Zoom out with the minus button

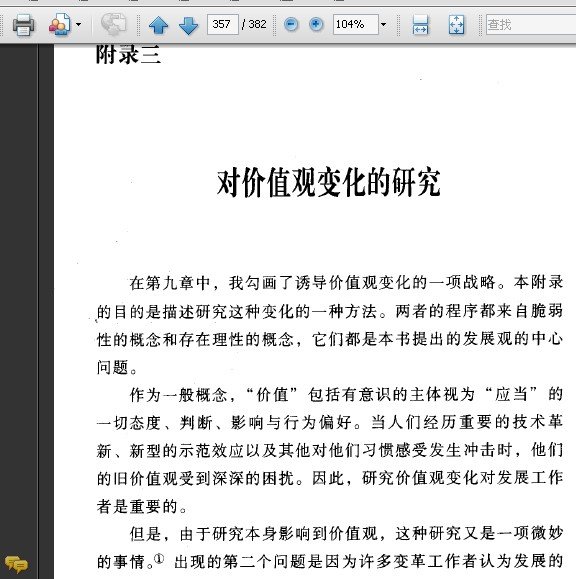point(291,25)
